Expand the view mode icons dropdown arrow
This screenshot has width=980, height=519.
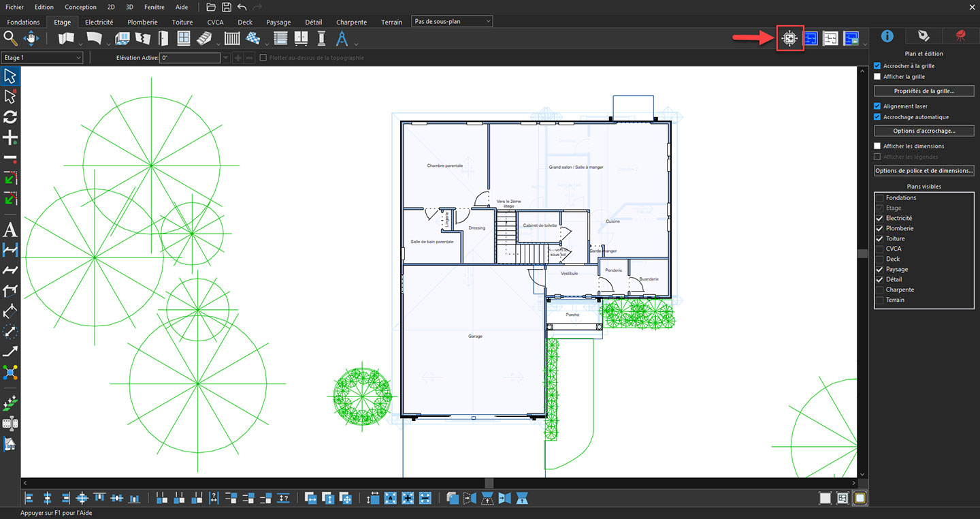tap(865, 44)
